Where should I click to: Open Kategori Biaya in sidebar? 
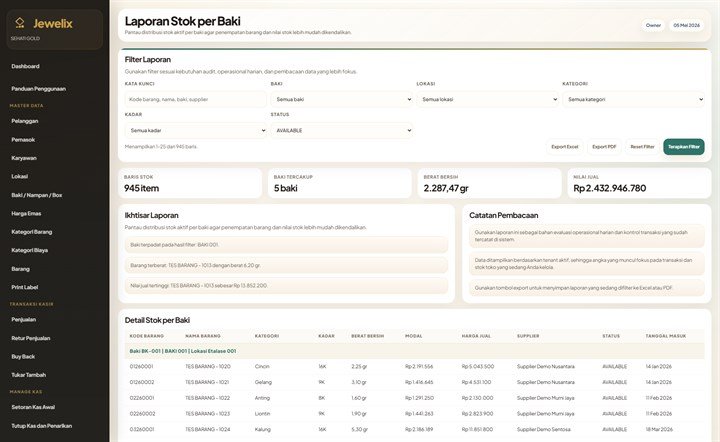[x=29, y=250]
